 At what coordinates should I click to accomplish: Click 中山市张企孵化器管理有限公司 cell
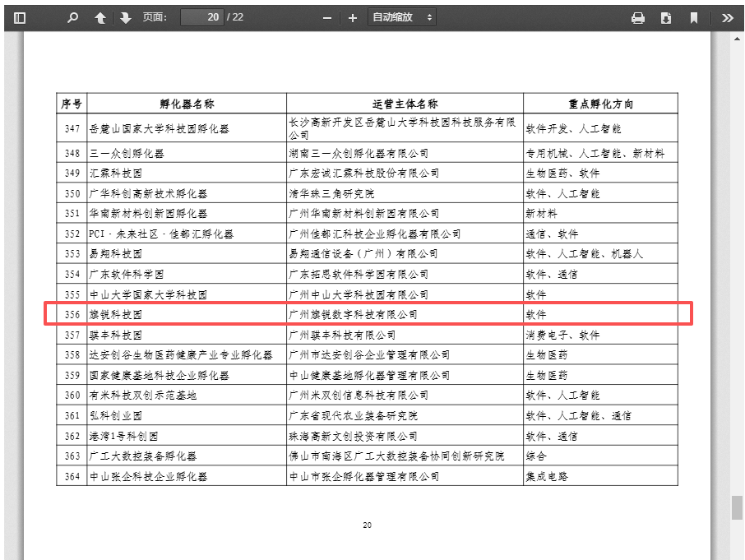(x=405, y=476)
